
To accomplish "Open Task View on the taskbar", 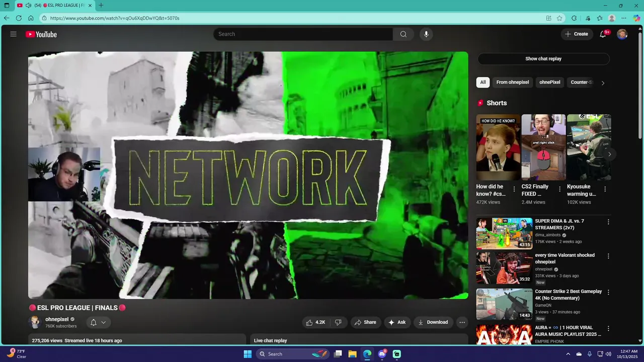I will pos(338,354).
